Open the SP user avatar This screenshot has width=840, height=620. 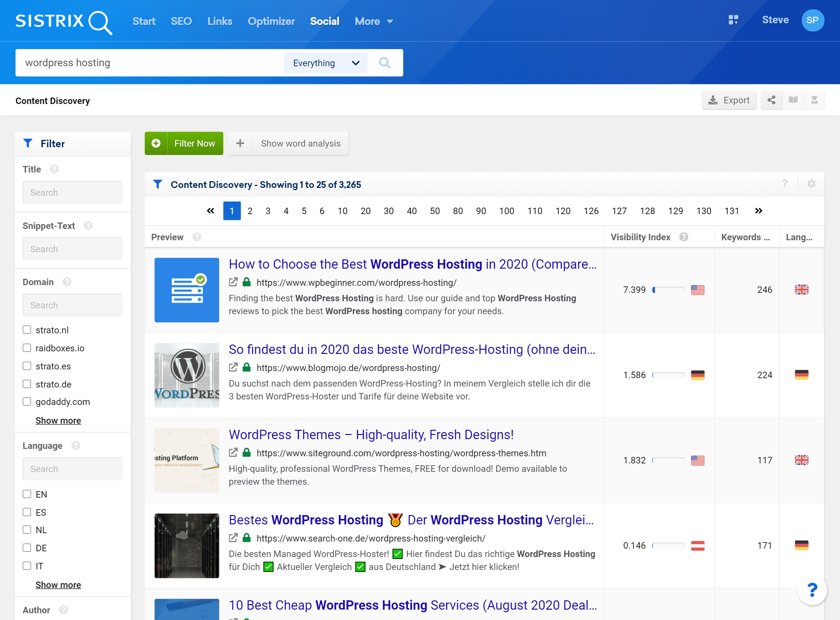coord(813,20)
